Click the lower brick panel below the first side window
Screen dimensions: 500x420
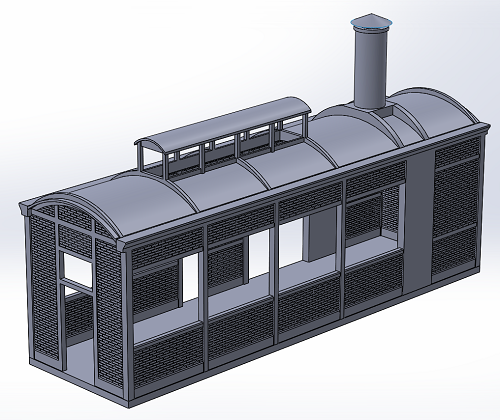tap(168, 353)
